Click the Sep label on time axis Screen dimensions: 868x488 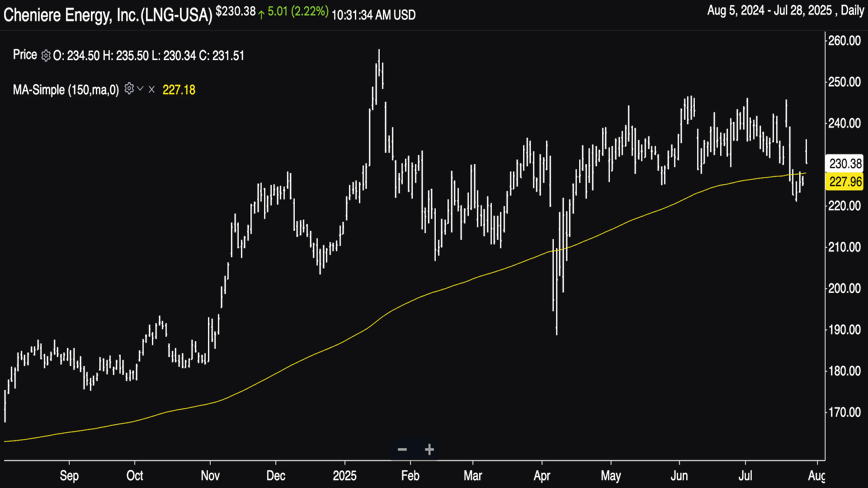pos(69,476)
